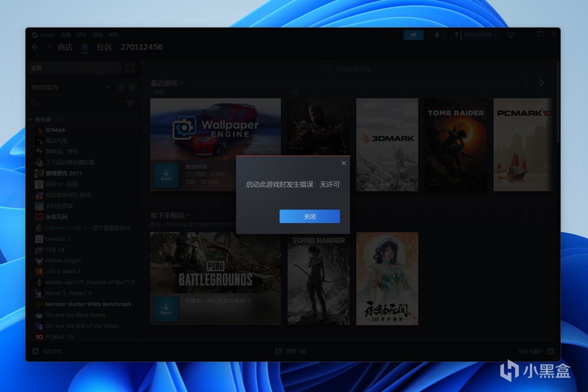Go back with the left arrow
The height and width of the screenshot is (392, 588).
coord(35,47)
